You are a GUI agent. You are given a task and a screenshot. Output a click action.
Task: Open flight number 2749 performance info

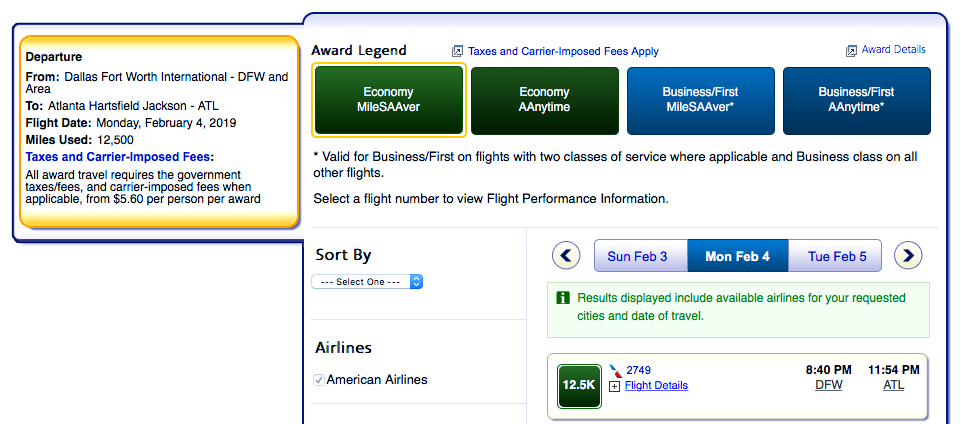(639, 370)
